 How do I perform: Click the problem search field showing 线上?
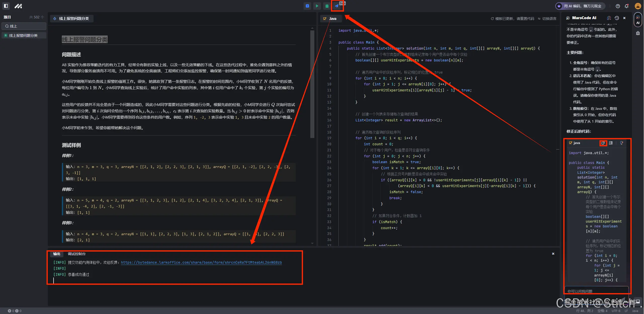pos(24,26)
